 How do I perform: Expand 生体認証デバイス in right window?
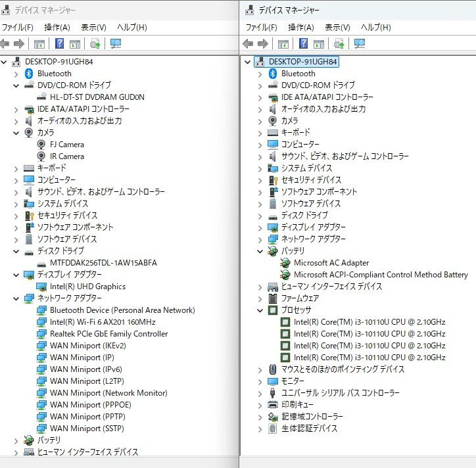[260, 429]
